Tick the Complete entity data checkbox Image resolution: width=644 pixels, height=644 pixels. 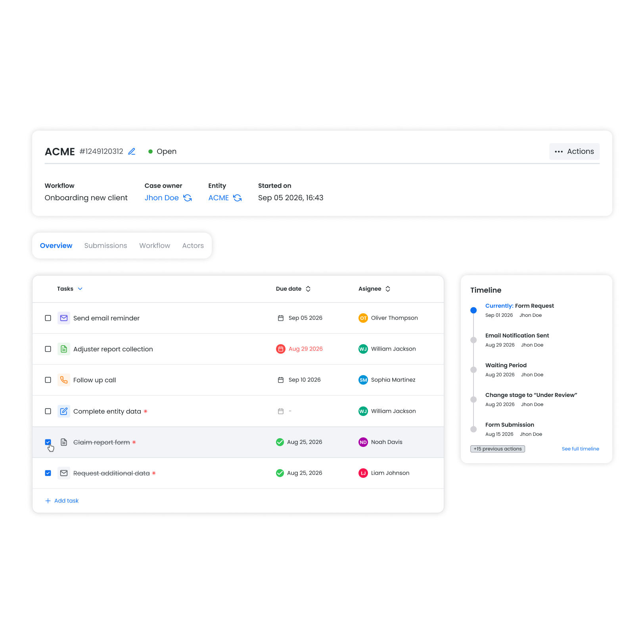coord(48,411)
